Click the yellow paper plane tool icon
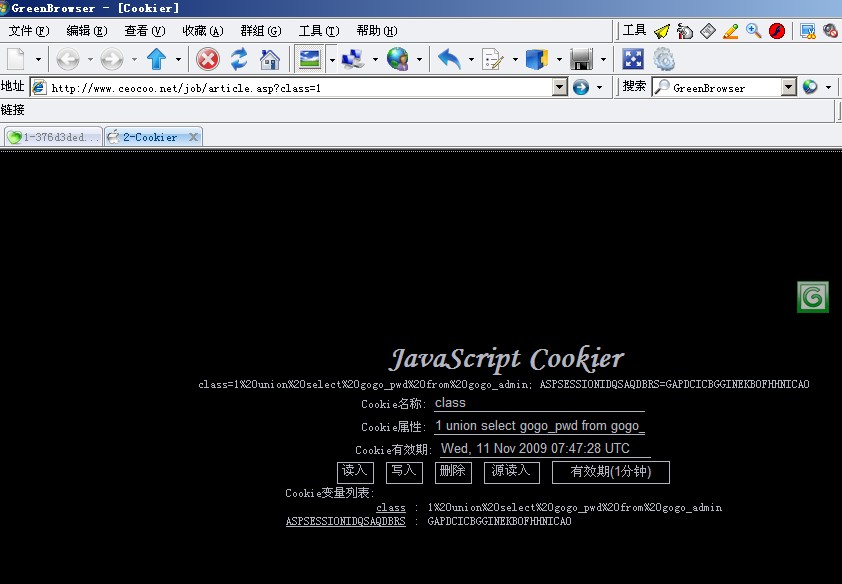Screen dimensions: 842x584 (x=662, y=31)
